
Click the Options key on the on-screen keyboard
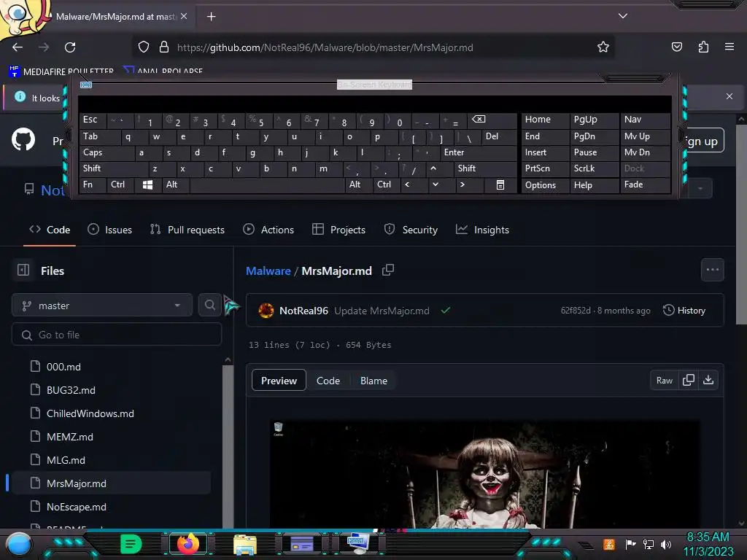pos(546,184)
